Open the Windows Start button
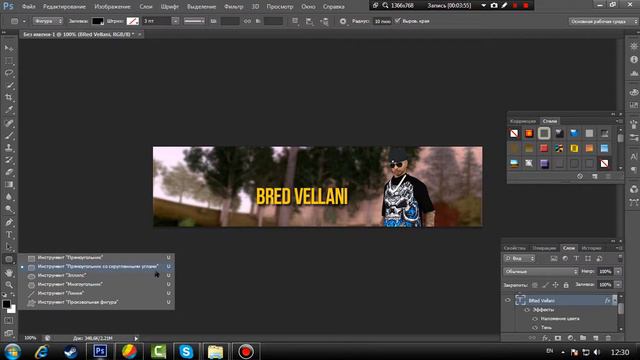This screenshot has height=360, width=640. point(13,351)
